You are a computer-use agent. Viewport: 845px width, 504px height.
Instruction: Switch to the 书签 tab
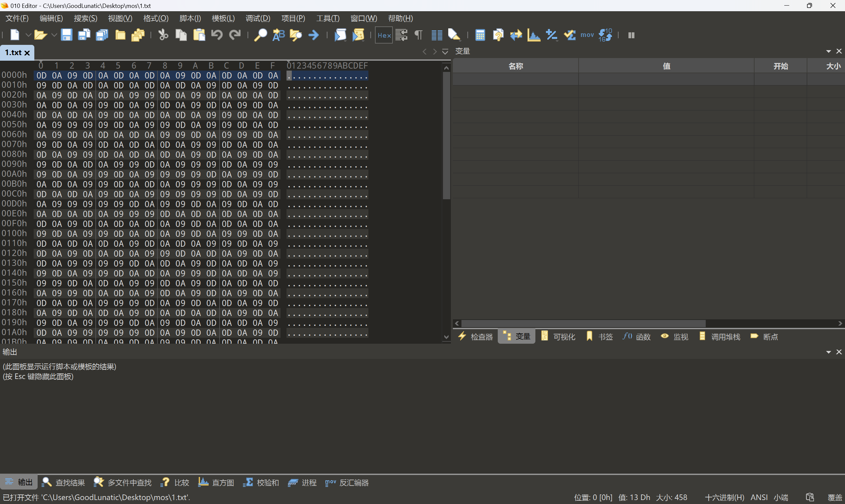click(x=600, y=336)
